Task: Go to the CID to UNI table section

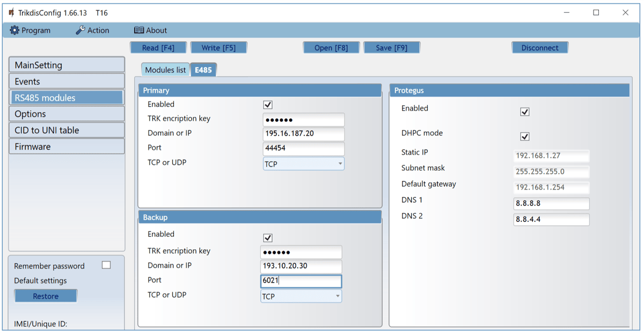Action: pyautogui.click(x=67, y=130)
